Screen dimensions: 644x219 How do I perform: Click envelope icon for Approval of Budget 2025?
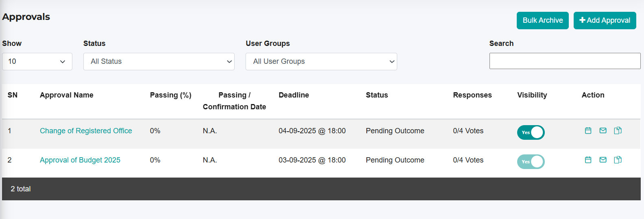pyautogui.click(x=603, y=160)
